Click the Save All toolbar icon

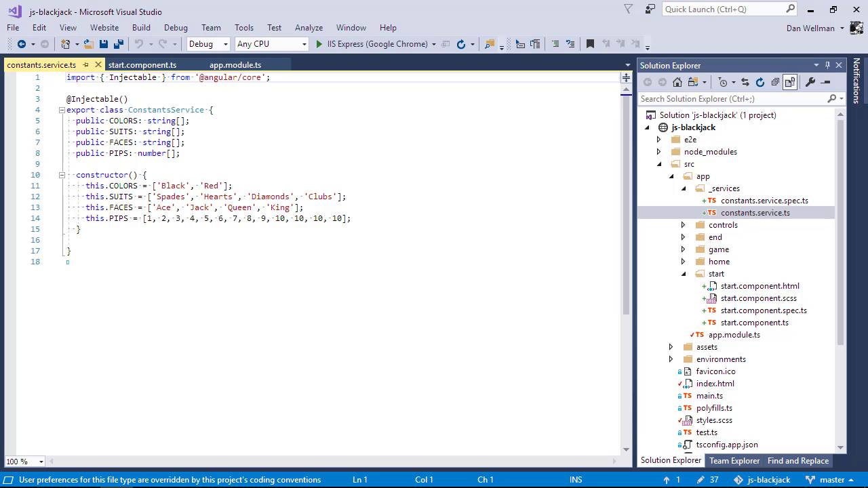119,44
